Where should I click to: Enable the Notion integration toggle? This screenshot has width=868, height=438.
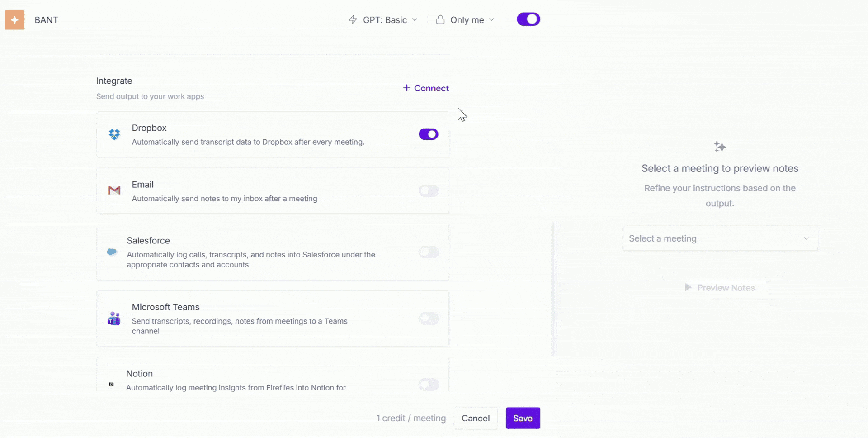[x=429, y=385]
